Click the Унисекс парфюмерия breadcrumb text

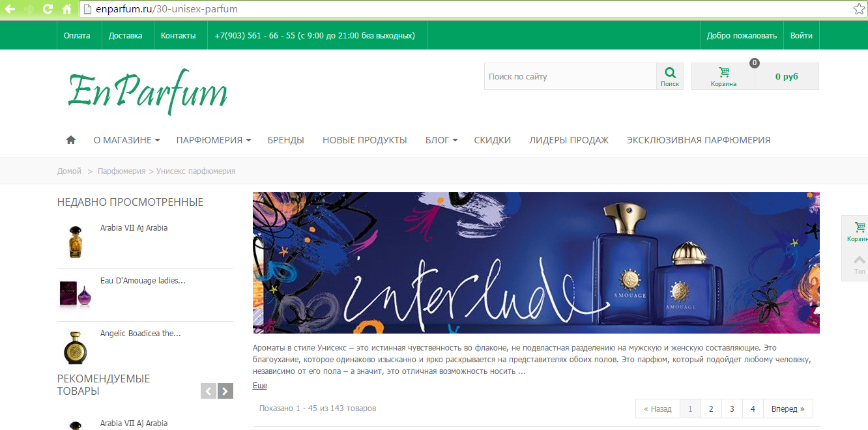[x=195, y=171]
